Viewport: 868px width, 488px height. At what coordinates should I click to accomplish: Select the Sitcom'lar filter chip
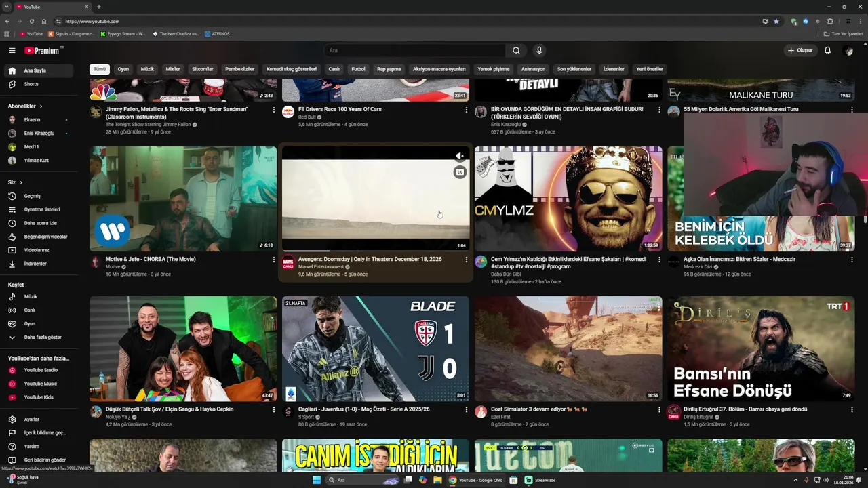(203, 69)
